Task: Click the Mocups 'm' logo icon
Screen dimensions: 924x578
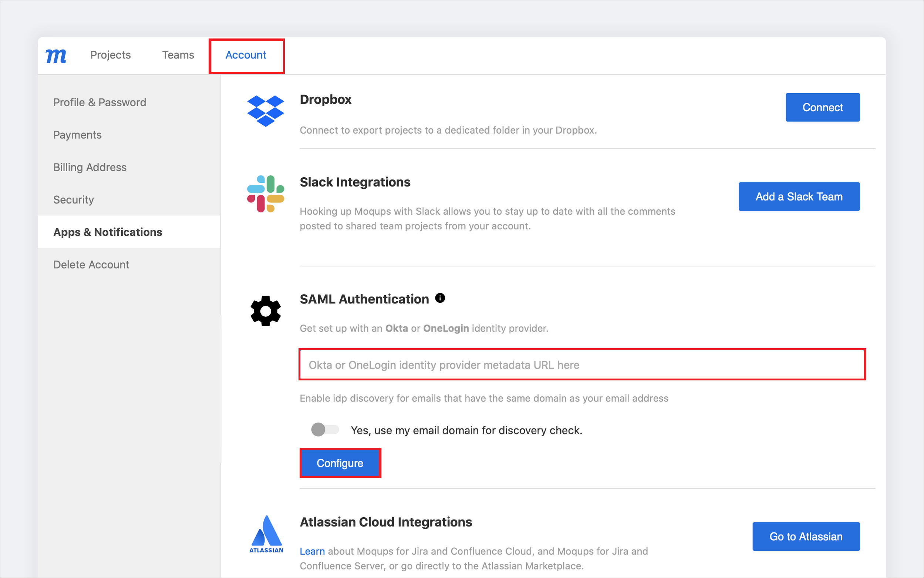Action: (x=58, y=56)
